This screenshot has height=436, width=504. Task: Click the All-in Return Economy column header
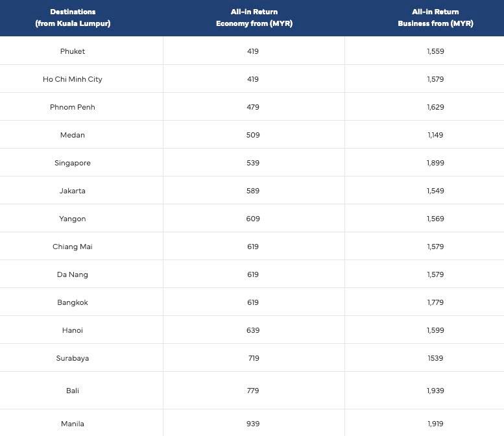[x=254, y=18]
